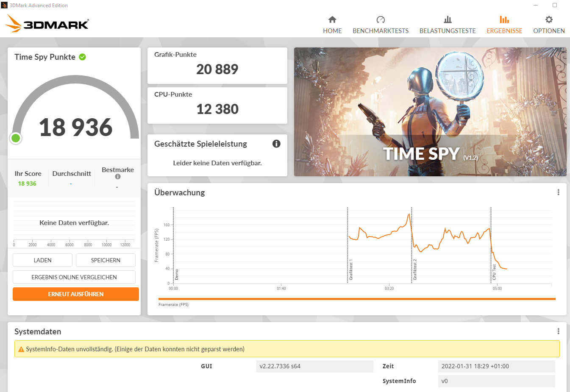
Task: Click the green Ihr Score value 18 936
Action: click(x=27, y=183)
